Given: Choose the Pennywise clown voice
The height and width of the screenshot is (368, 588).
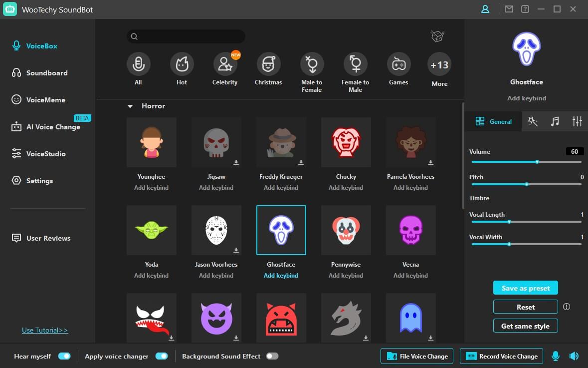Looking at the screenshot, I should (x=346, y=230).
